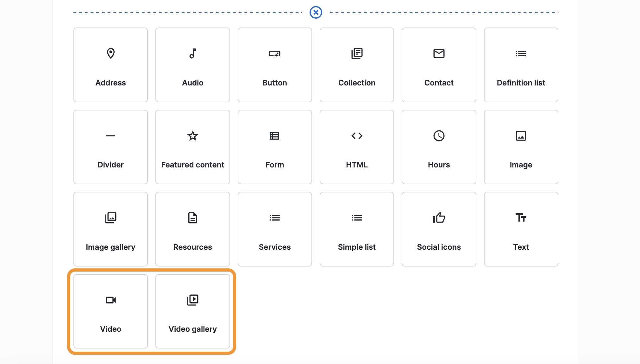Screen dimensions: 640x364
Task: Insert the Social icons thumbs-up block
Action: coord(439,229)
